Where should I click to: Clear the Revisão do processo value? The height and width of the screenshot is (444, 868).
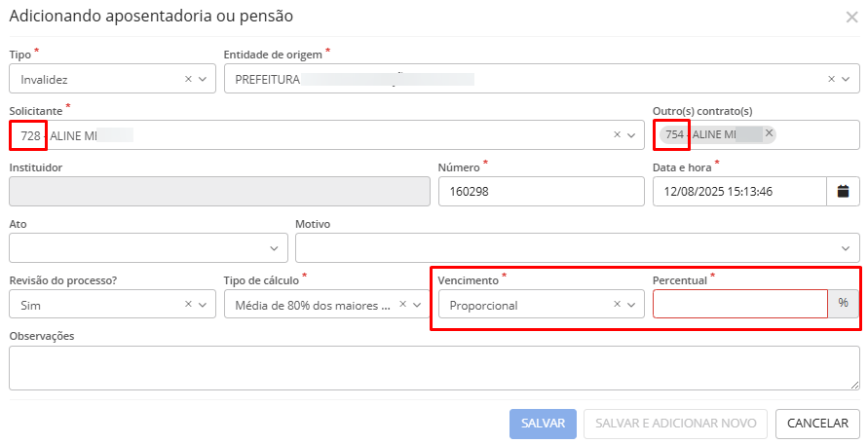point(187,305)
